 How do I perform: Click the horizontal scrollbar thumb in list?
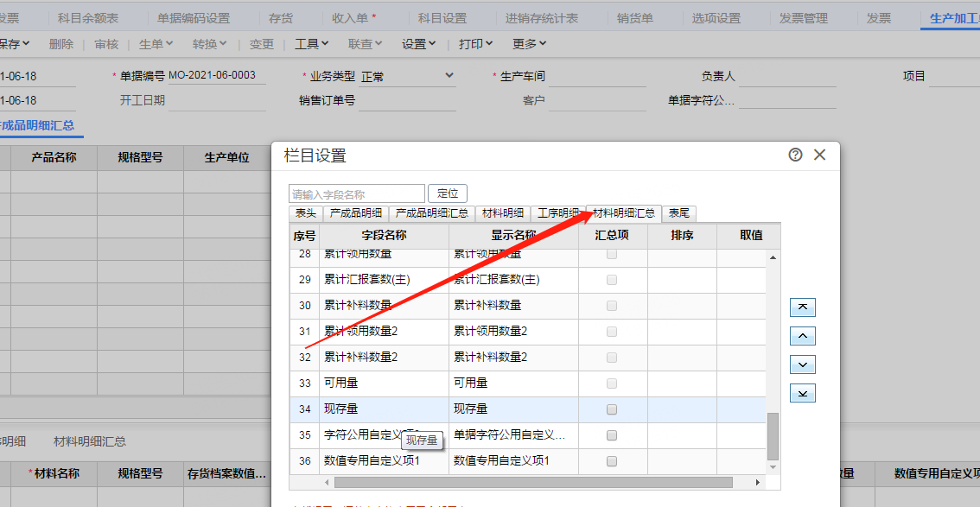coord(533,483)
